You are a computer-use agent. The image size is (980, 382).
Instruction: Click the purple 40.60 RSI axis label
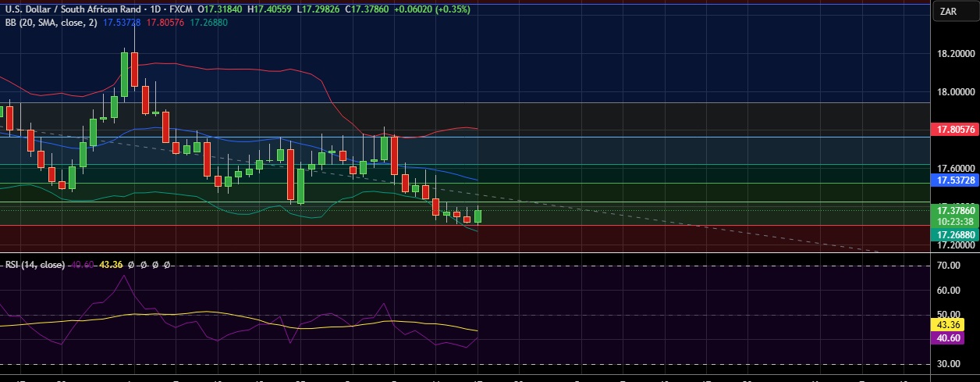[949, 337]
